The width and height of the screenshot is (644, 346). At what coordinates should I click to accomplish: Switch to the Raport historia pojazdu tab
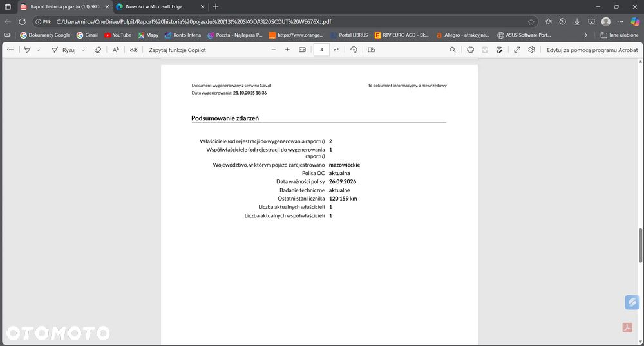point(65,6)
